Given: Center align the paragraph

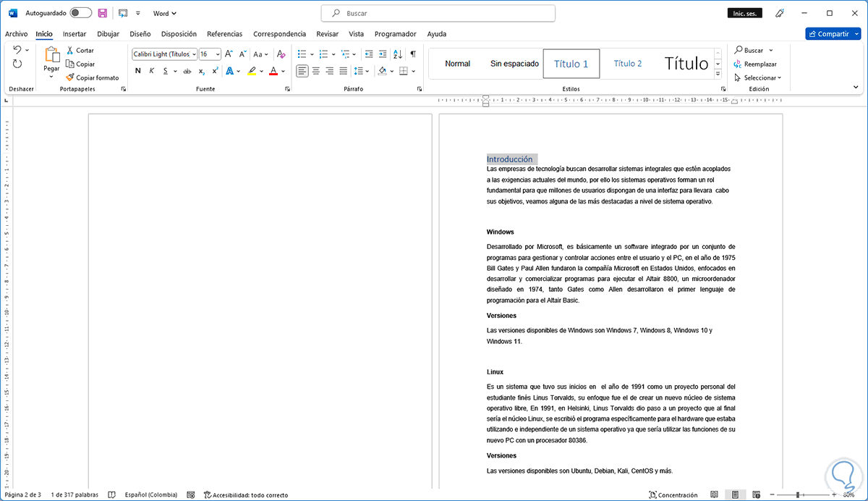Looking at the screenshot, I should (x=316, y=71).
